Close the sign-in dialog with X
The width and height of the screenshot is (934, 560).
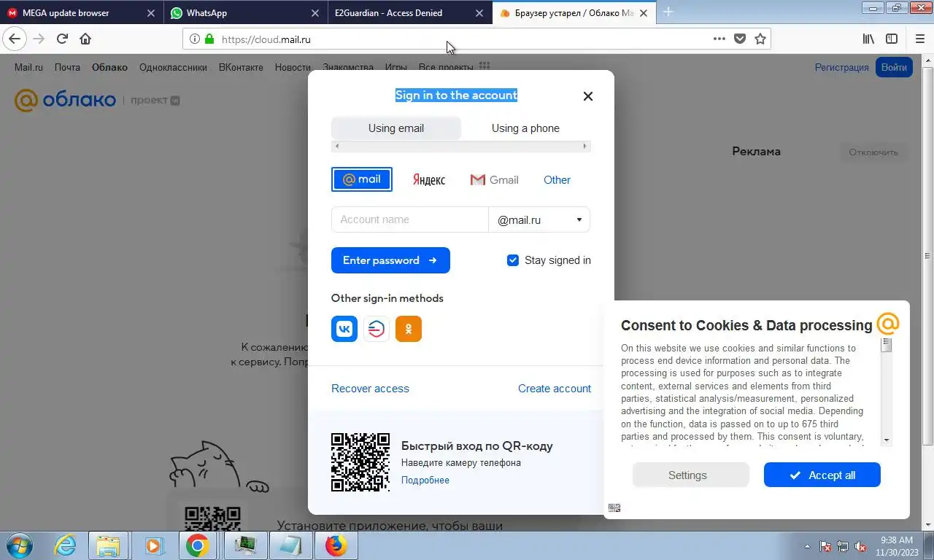588,96
